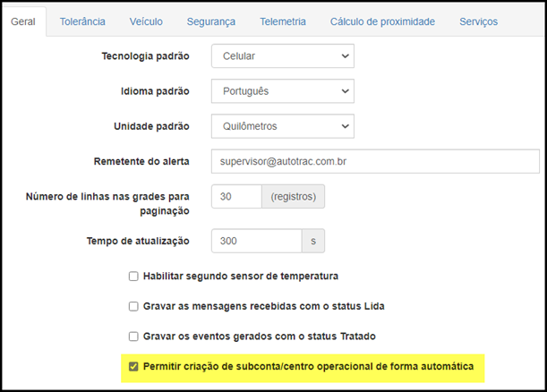
Task: Switch to the Serviços tab
Action: click(x=478, y=21)
